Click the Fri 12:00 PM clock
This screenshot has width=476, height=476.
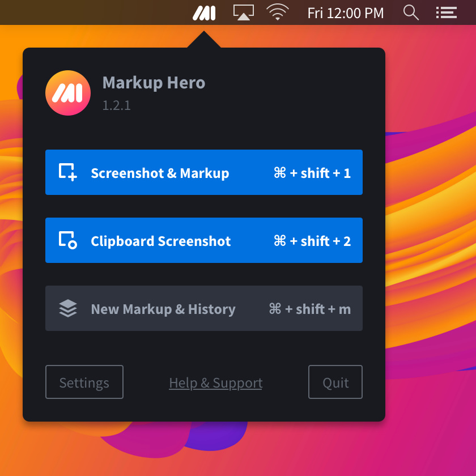pos(345,12)
